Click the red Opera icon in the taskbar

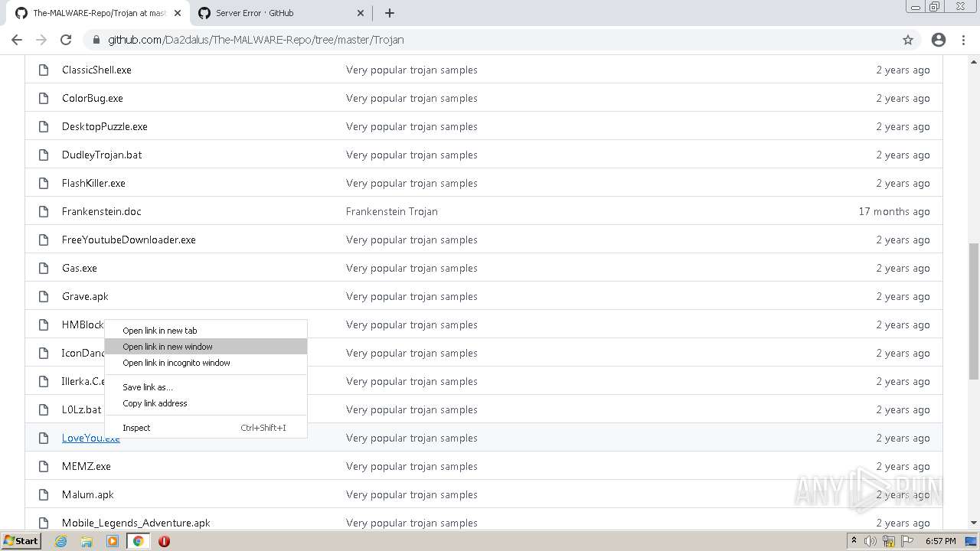164,541
